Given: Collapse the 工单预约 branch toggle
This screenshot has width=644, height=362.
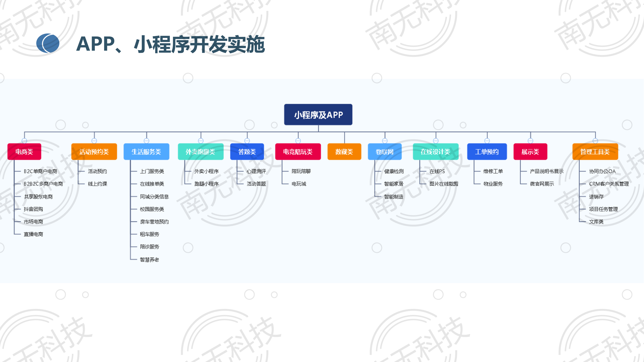Looking at the screenshot, I should click(x=487, y=141).
